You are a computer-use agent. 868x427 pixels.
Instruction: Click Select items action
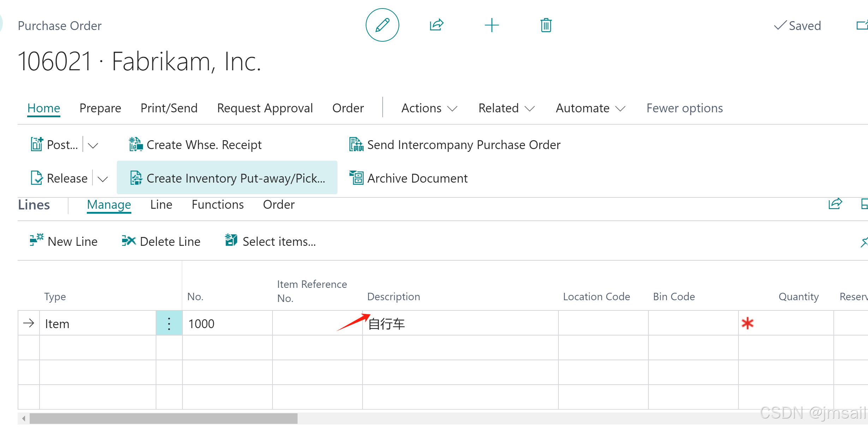[x=270, y=242]
